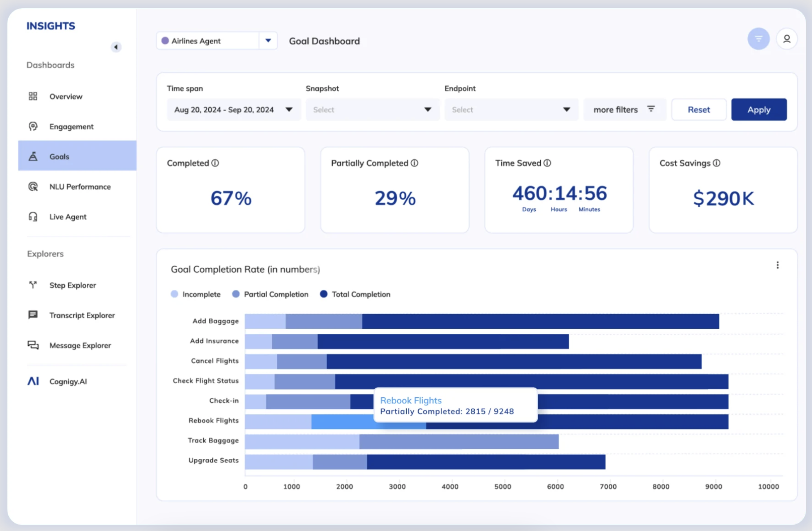Open the Snapshot select dropdown
The width and height of the screenshot is (812, 531).
click(372, 109)
